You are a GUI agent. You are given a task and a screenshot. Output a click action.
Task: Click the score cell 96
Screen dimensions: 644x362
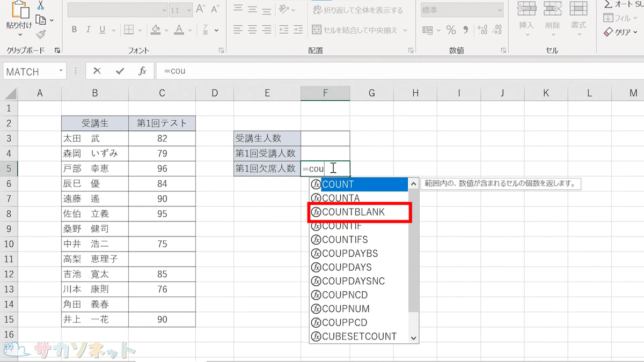162,168
